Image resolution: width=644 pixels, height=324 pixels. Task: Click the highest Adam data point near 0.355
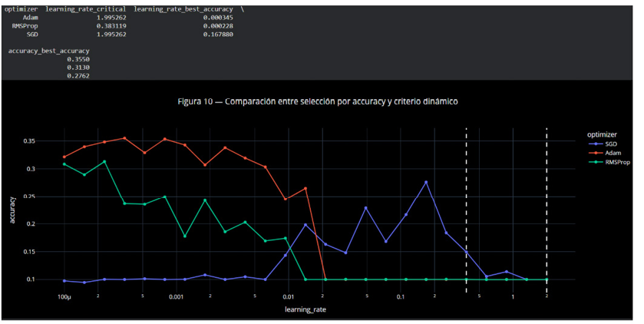coord(124,138)
